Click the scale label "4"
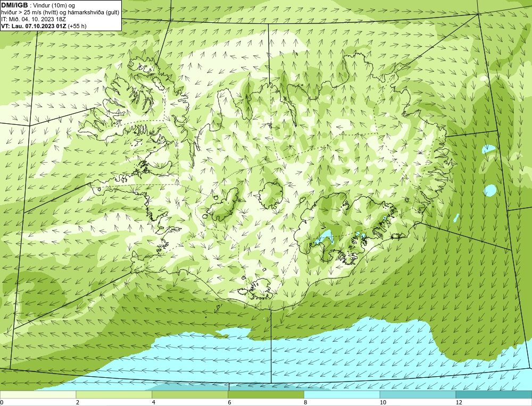532x406 pixels. pos(154,402)
